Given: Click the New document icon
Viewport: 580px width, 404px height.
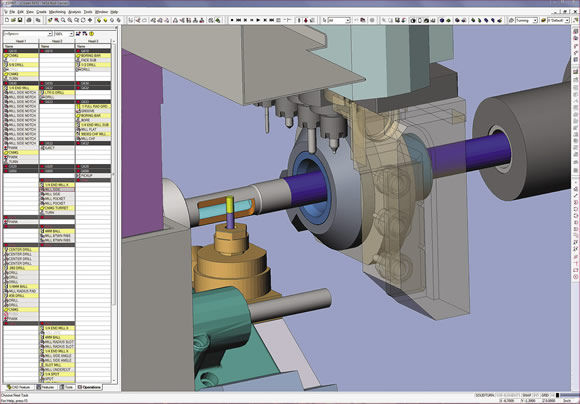Looking at the screenshot, I should pyautogui.click(x=7, y=20).
